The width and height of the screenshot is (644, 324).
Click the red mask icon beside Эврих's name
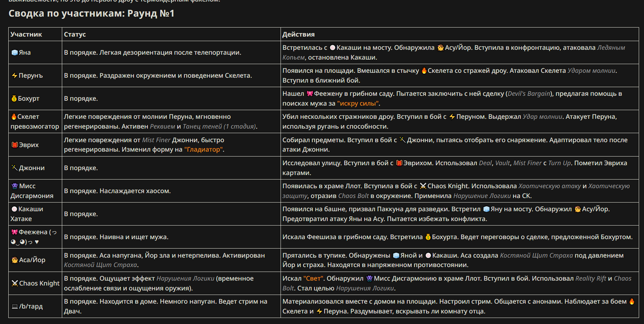15,145
